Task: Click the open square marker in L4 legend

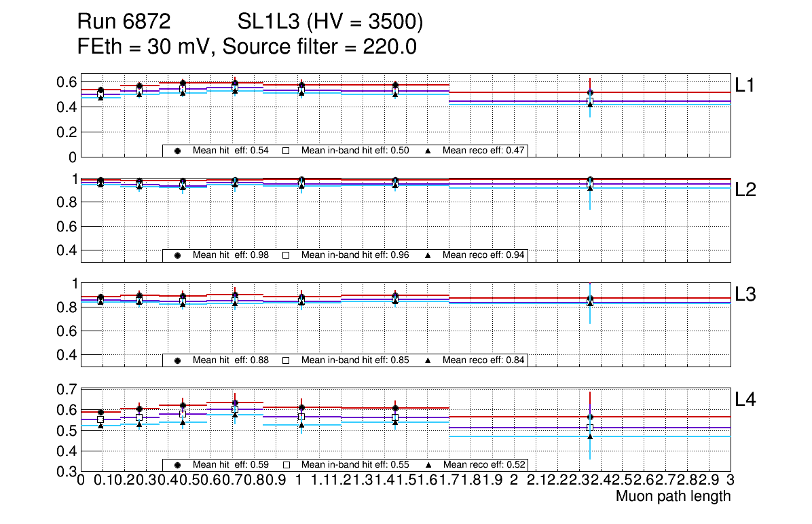Action: (286, 465)
